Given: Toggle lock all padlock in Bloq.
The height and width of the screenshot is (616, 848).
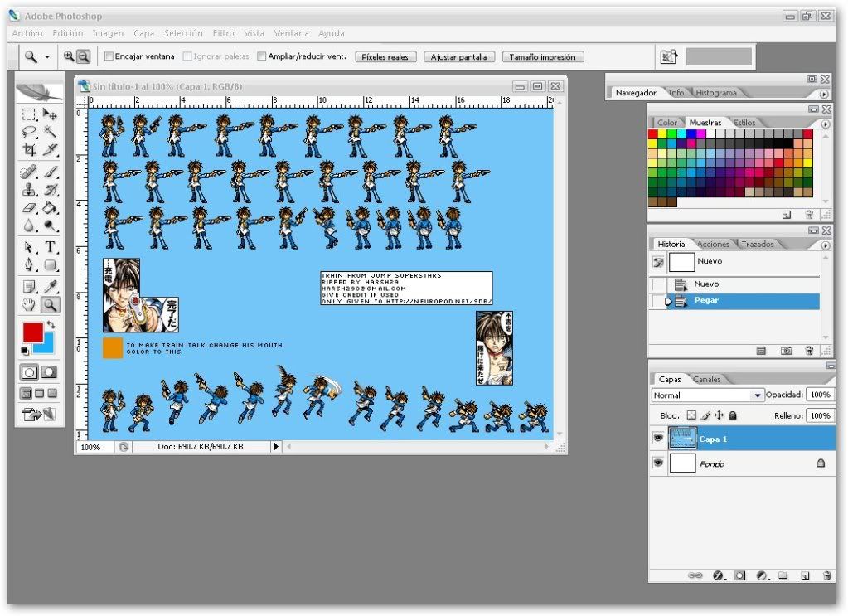Looking at the screenshot, I should (733, 415).
